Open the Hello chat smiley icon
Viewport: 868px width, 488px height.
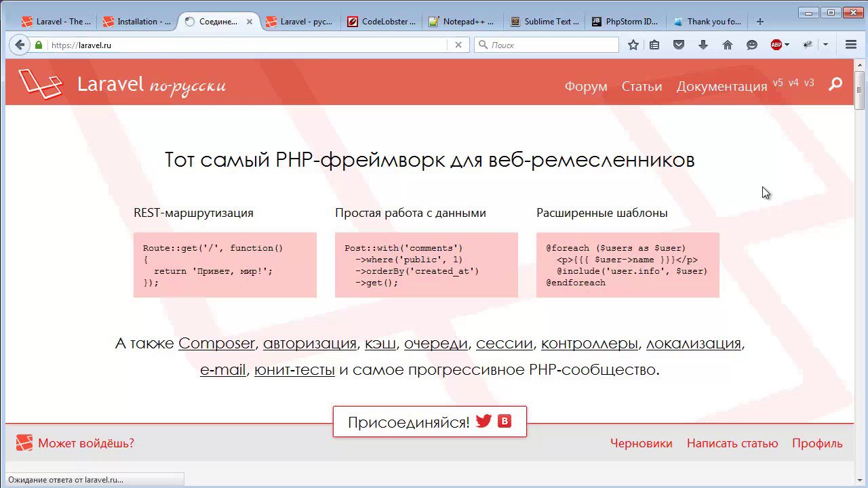click(x=751, y=45)
